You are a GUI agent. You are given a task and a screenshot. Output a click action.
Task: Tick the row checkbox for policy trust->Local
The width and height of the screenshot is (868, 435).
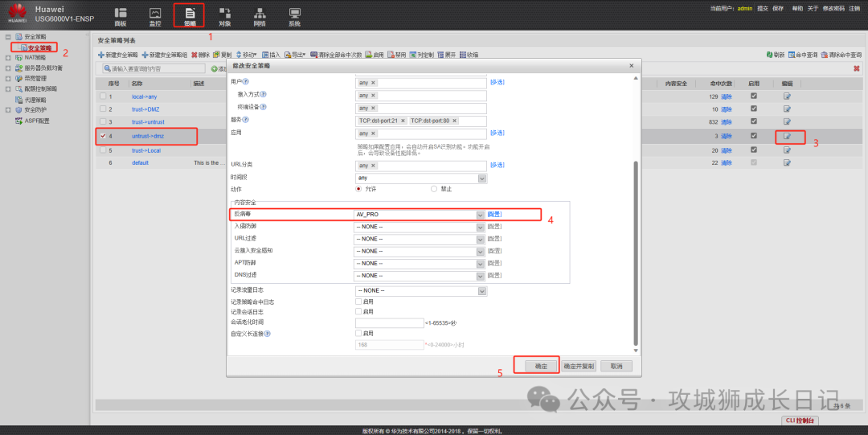click(x=102, y=150)
